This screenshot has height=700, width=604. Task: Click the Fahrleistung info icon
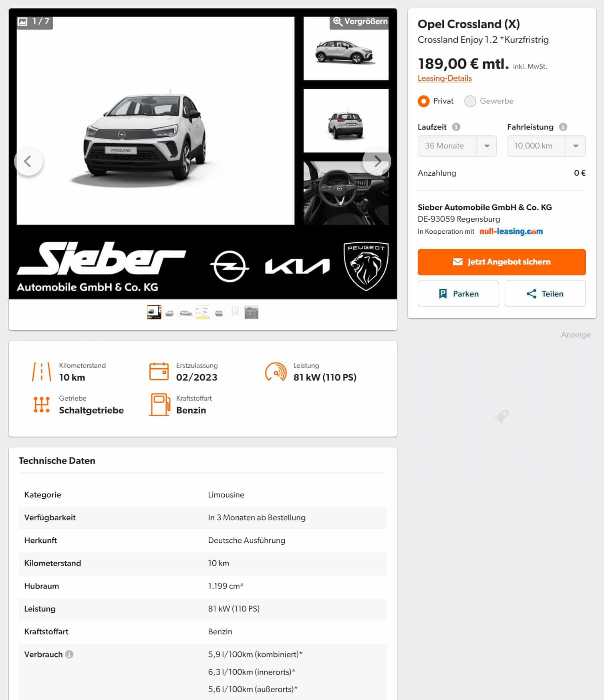[563, 127]
